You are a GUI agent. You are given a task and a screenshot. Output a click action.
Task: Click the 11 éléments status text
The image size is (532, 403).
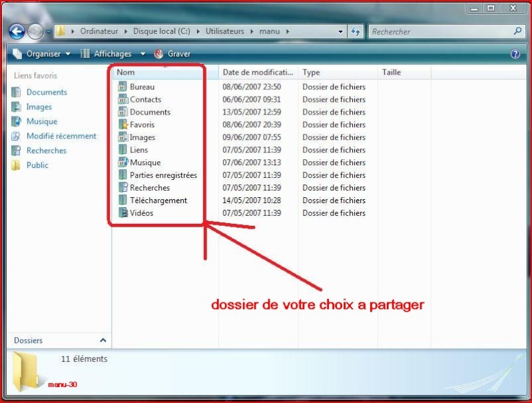[84, 358]
